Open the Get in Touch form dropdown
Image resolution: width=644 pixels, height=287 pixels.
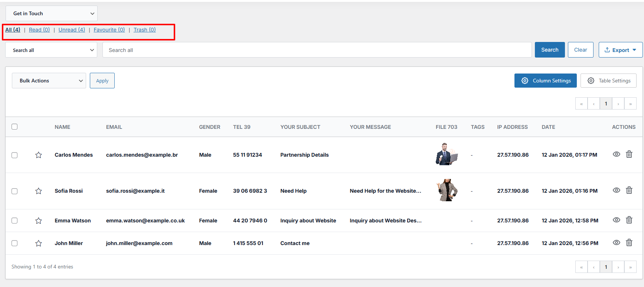52,13
